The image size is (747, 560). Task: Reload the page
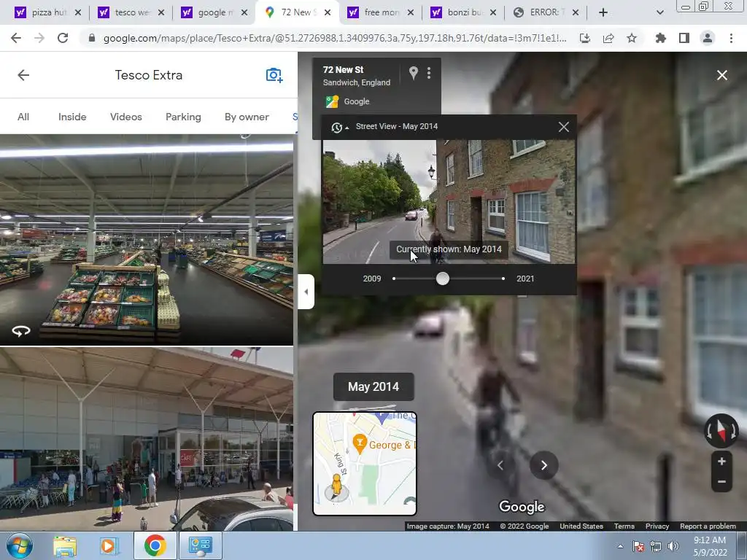(x=63, y=38)
